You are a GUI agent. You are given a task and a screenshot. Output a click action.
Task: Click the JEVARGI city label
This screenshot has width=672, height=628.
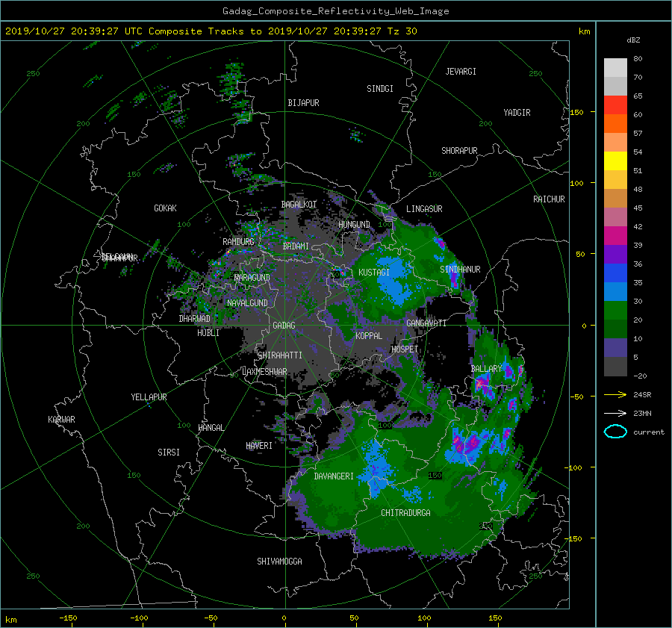461,72
